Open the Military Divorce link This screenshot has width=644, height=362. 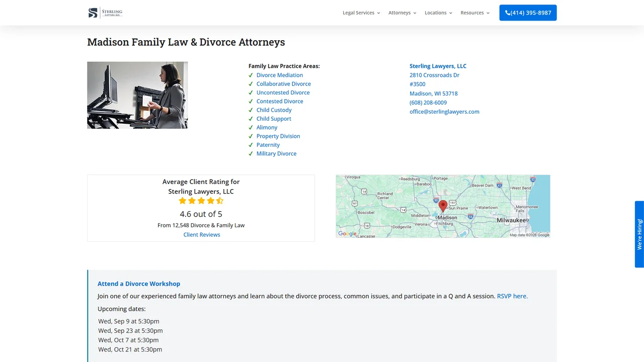click(x=277, y=153)
